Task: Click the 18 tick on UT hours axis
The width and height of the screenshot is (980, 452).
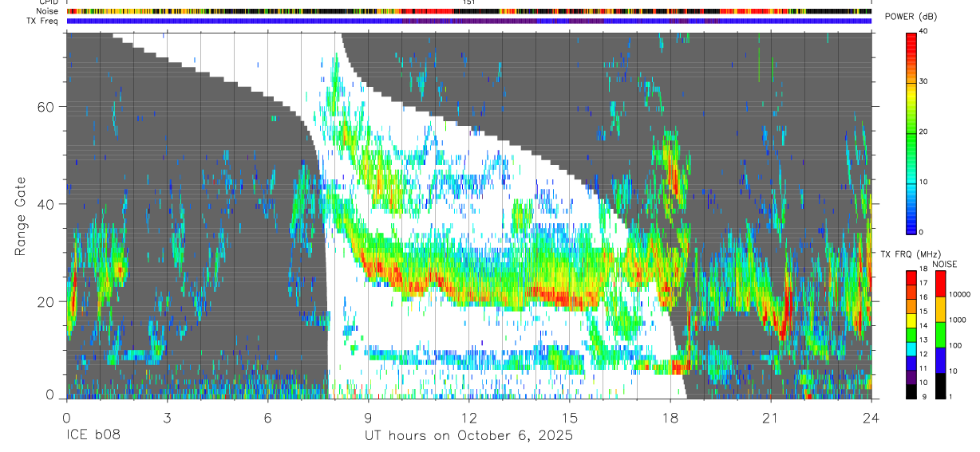Action: [x=670, y=417]
